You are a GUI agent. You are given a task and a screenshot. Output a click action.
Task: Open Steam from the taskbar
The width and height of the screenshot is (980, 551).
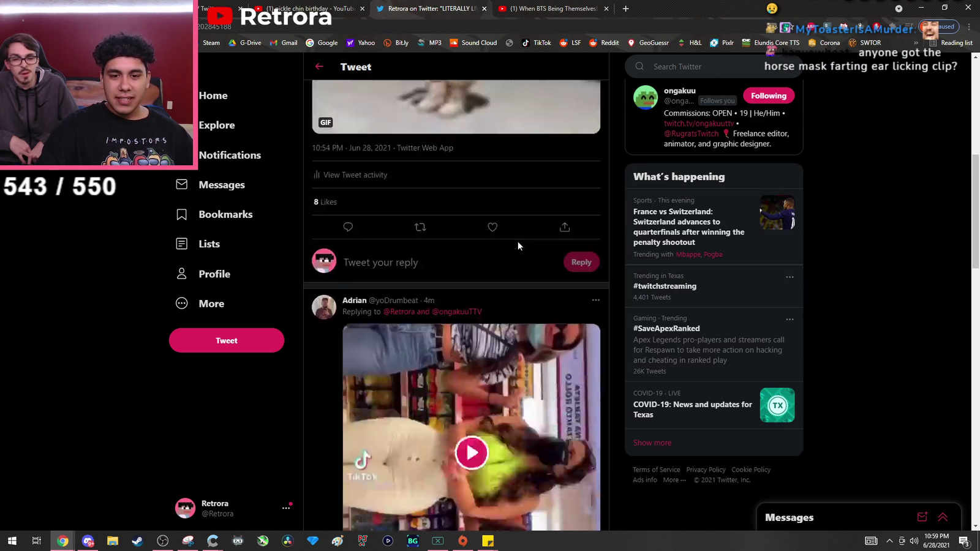(137, 541)
